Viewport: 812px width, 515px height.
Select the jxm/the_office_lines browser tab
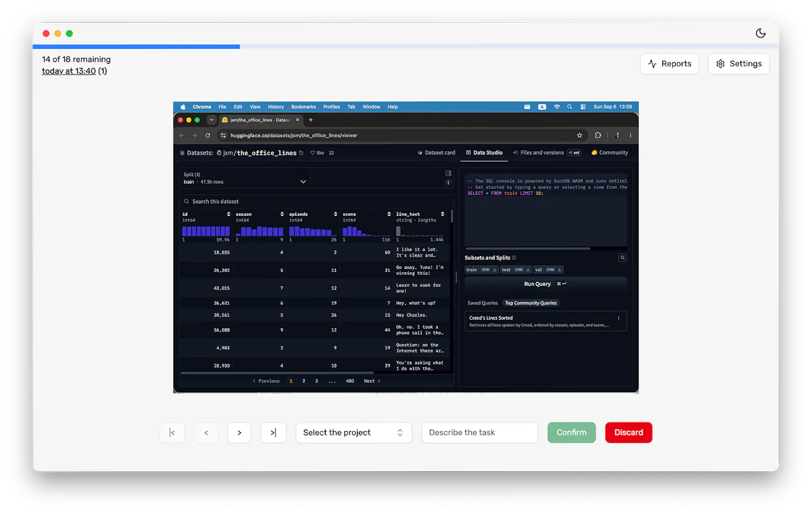pos(260,120)
